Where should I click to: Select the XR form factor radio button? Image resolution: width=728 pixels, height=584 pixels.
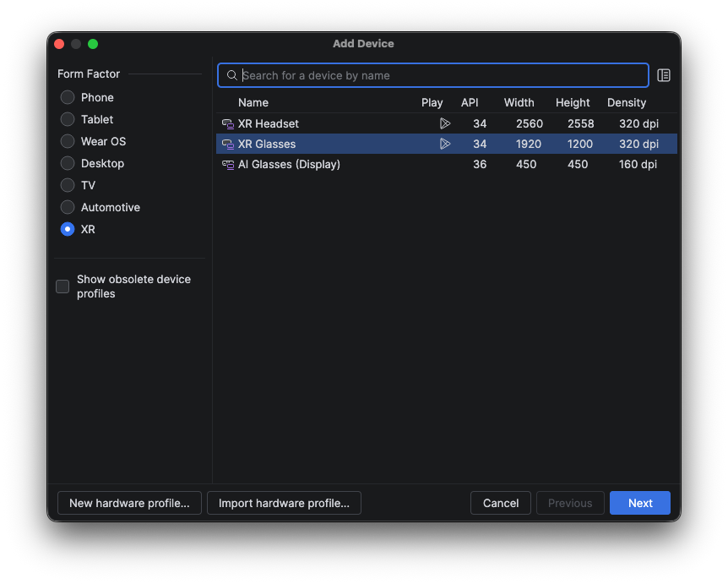pos(68,229)
